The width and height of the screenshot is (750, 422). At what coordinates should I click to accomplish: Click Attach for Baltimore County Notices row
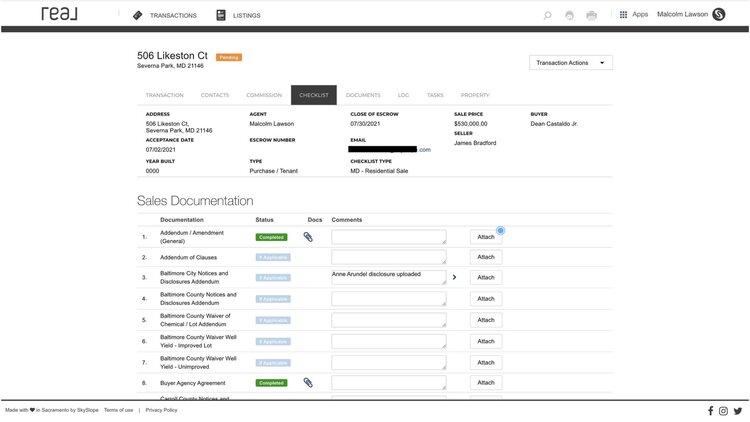(486, 299)
